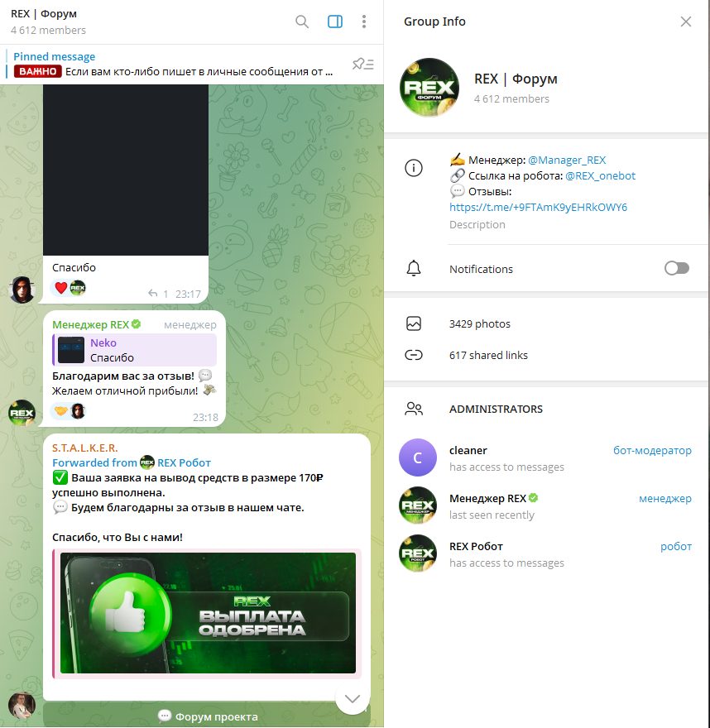This screenshot has width=710, height=728.
Task: Close the Group Info panel
Action: coord(685,22)
